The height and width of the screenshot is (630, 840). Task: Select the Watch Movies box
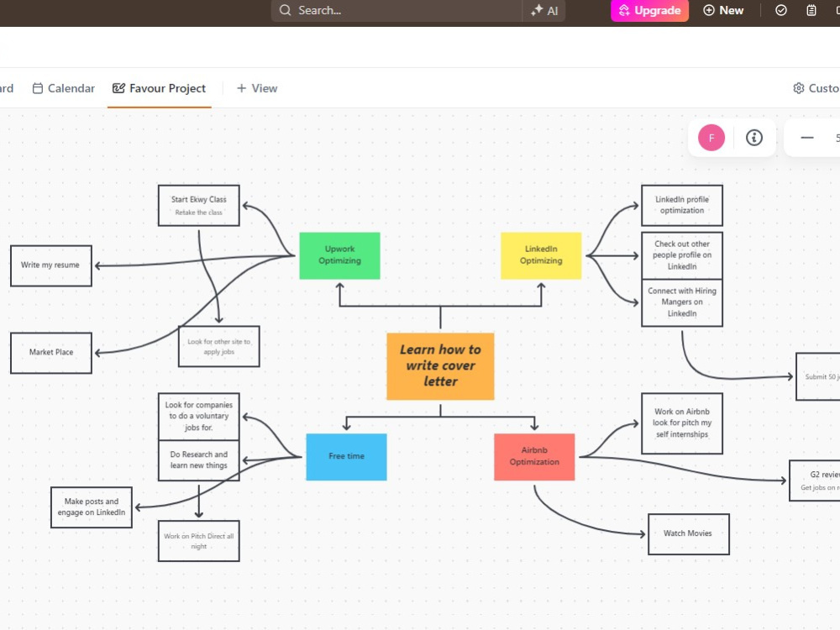click(x=689, y=534)
